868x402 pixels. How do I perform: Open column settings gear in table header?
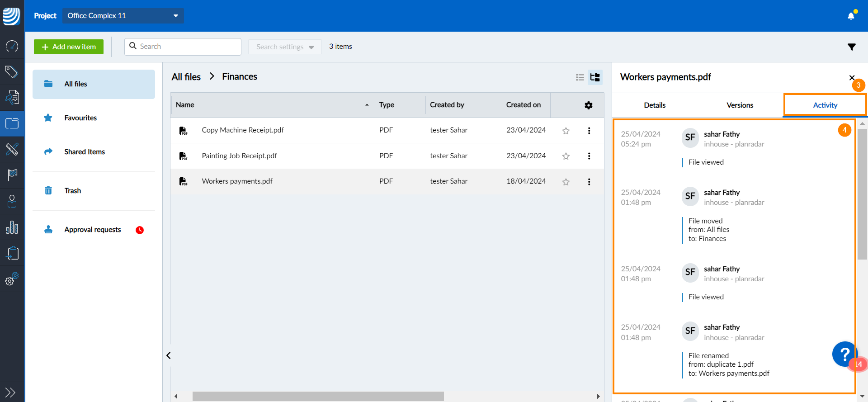click(588, 105)
